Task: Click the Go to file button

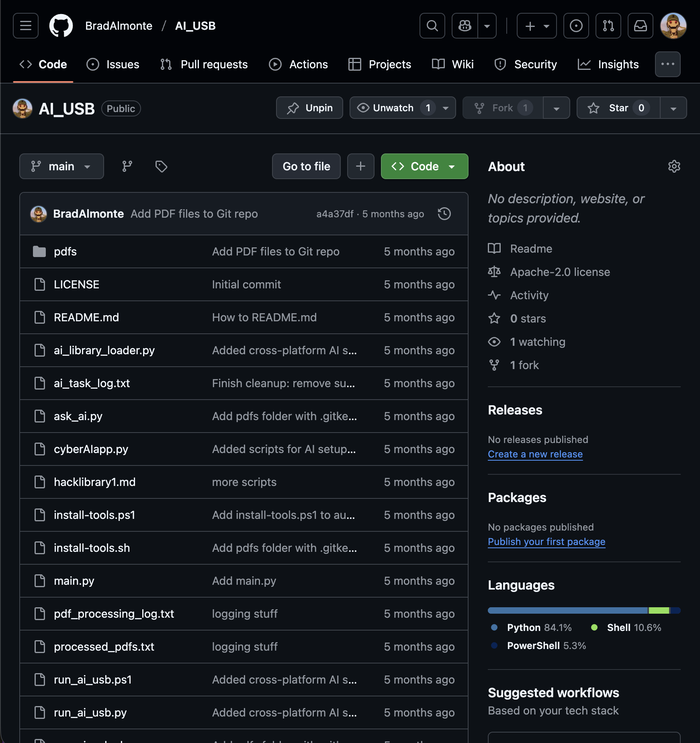Action: tap(306, 166)
